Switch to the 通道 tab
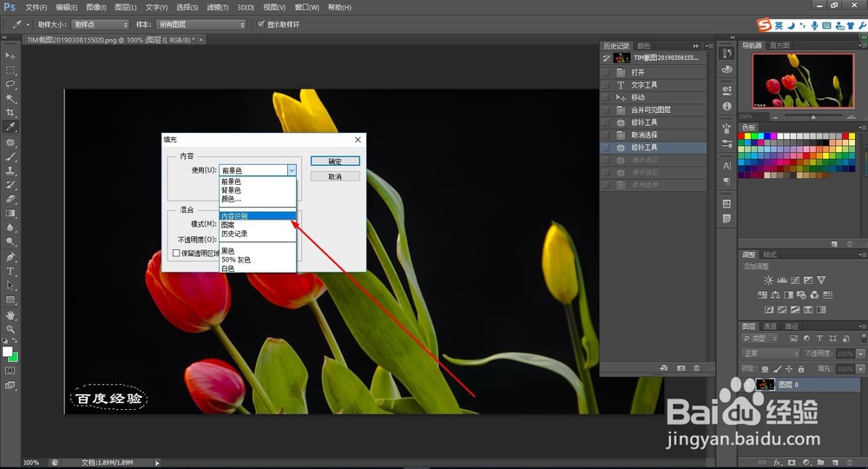The height and width of the screenshot is (469, 868). point(769,327)
